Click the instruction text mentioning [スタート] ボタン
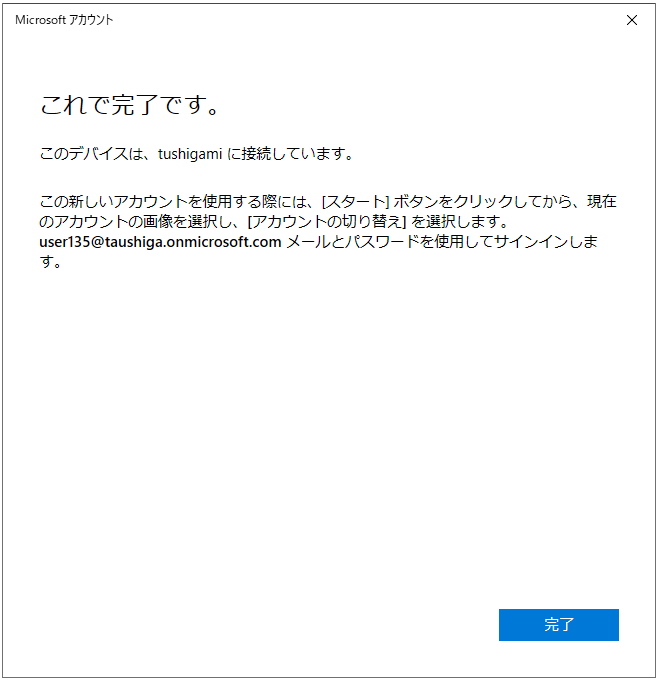The width and height of the screenshot is (660, 681). click(x=328, y=231)
